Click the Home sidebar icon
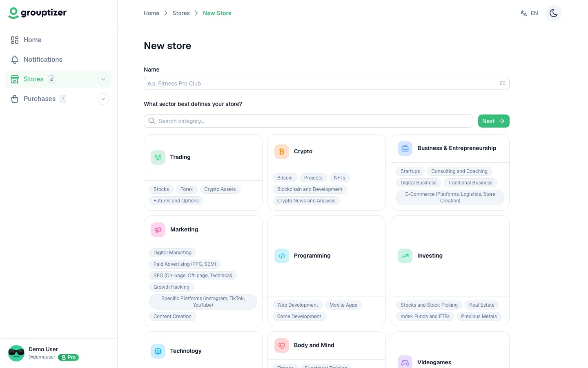This screenshot has height=368, width=588. tap(15, 40)
